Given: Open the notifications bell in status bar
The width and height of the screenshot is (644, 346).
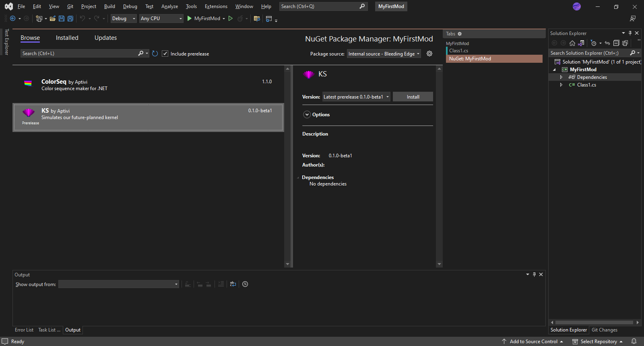Looking at the screenshot, I should (x=634, y=341).
